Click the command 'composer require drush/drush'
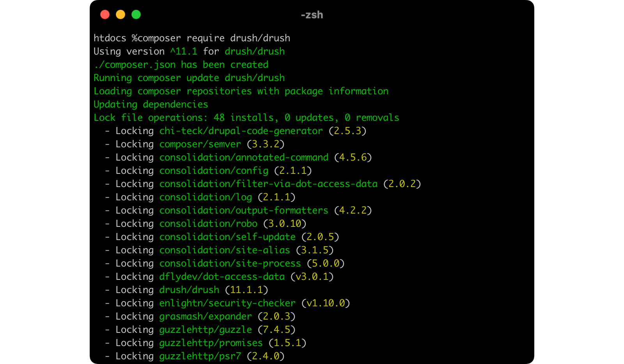This screenshot has width=624, height=364. tap(214, 38)
